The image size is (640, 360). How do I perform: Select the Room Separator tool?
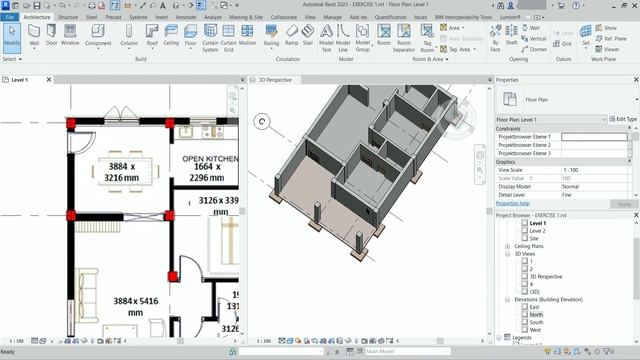click(x=404, y=38)
